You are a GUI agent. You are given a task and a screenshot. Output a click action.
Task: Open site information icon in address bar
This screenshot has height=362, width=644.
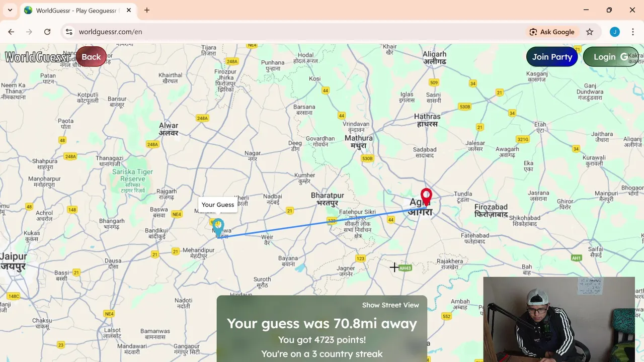click(x=69, y=32)
